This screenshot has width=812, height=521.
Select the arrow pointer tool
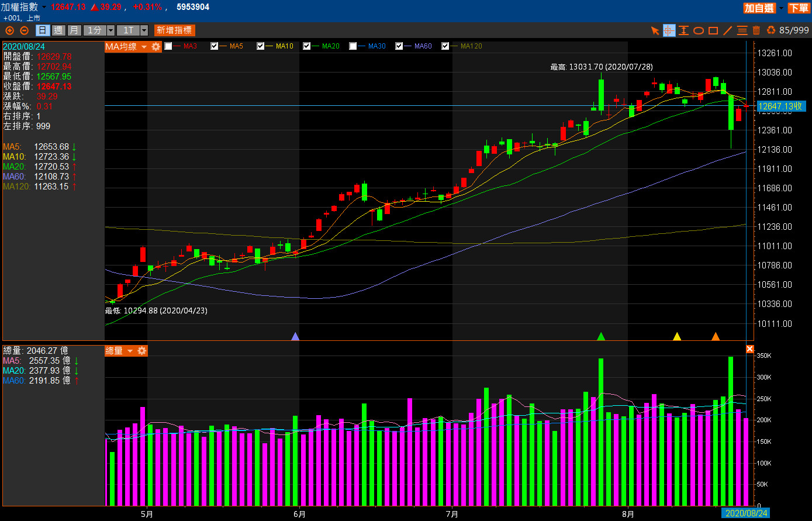(x=655, y=30)
